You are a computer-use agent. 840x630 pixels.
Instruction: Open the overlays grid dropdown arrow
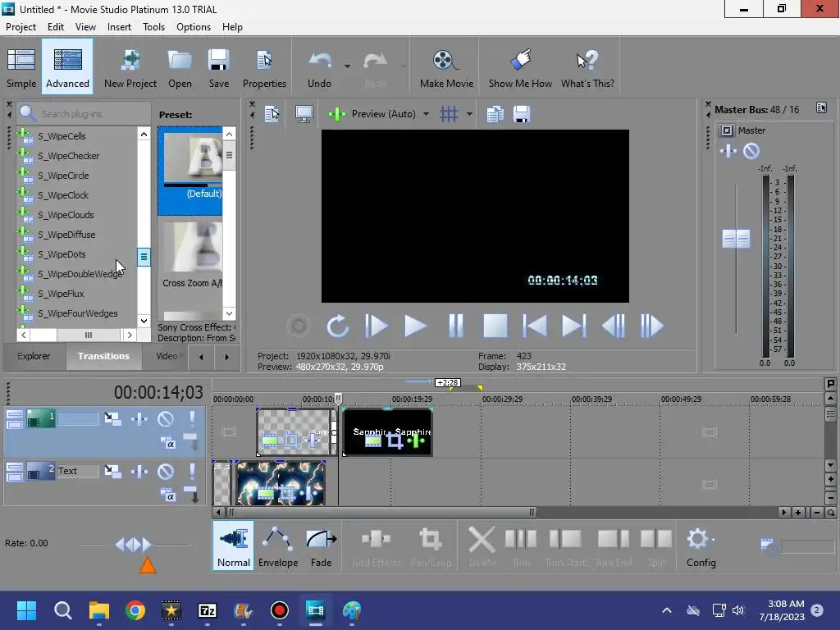pyautogui.click(x=469, y=114)
